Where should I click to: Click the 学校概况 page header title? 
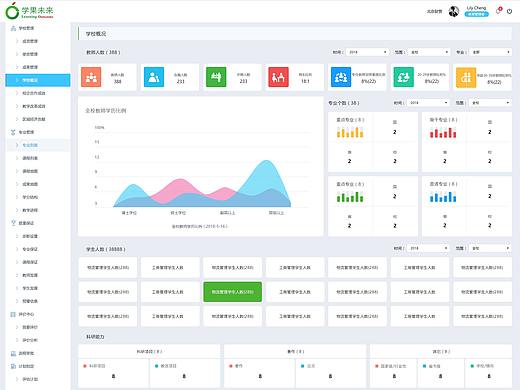coord(96,34)
